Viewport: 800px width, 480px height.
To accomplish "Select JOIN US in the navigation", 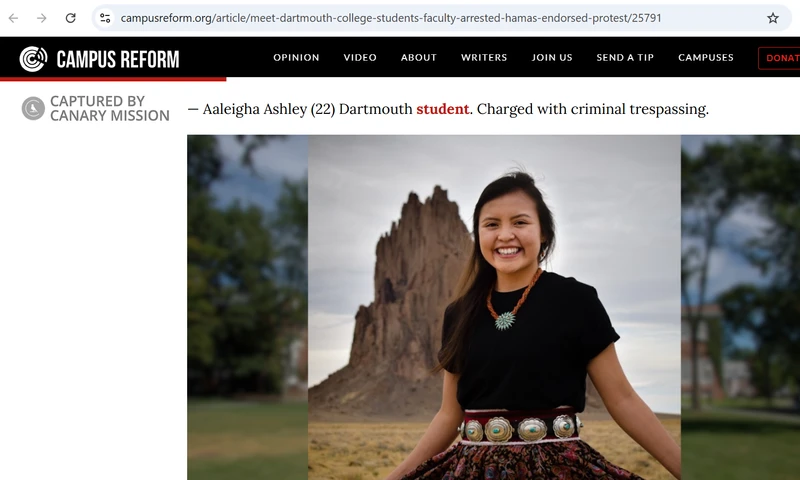I will (552, 58).
